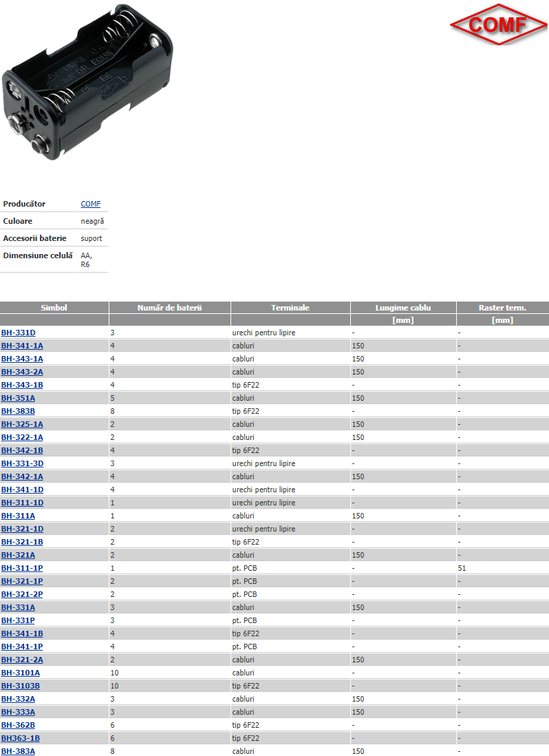Viewport: 549px width, 756px height.
Task: Sort table by Simbol column header
Action: (54, 308)
